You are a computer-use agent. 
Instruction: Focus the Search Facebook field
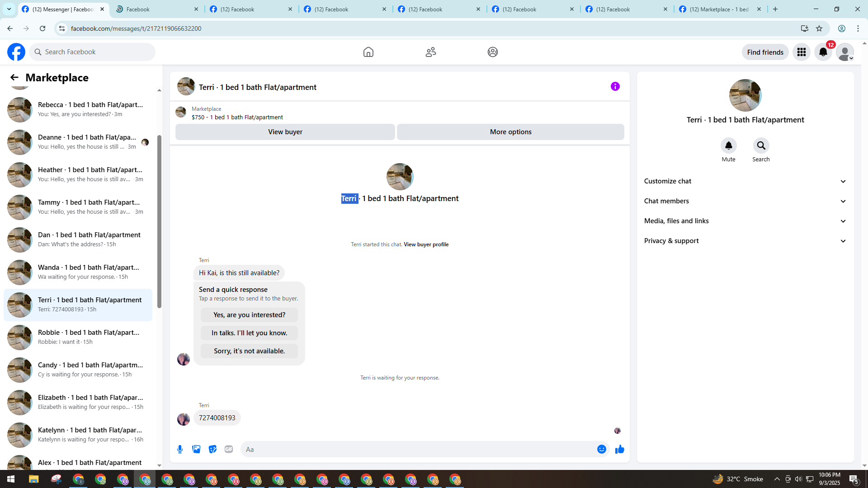click(x=93, y=52)
